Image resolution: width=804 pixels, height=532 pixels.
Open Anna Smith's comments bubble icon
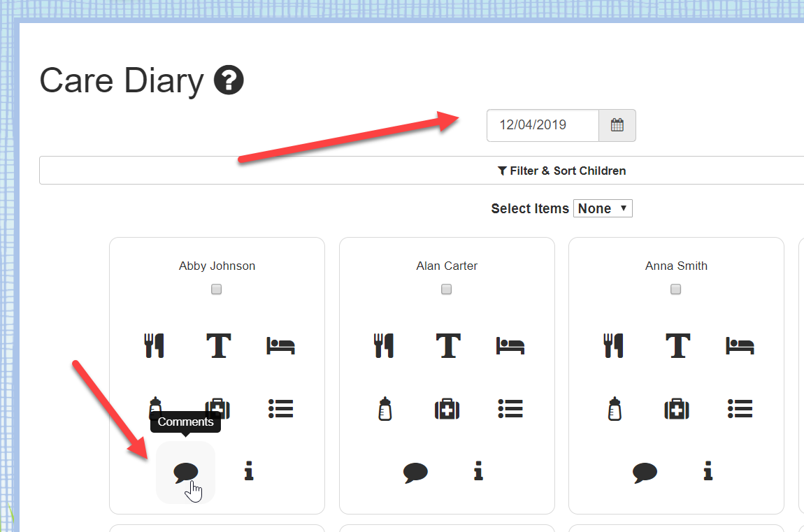click(645, 472)
